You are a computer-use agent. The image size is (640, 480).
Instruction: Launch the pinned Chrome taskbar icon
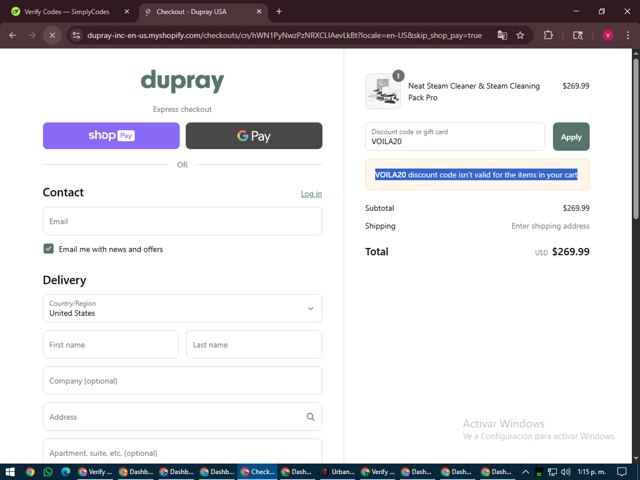[30, 472]
